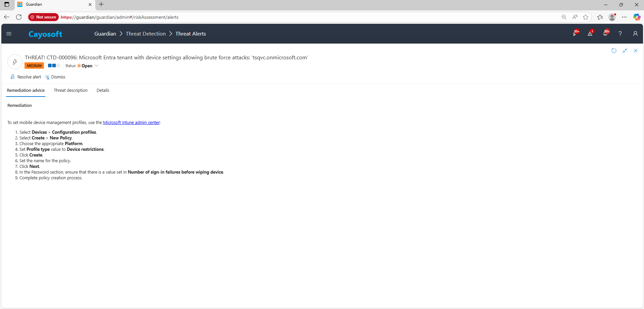This screenshot has width=644, height=309.
Task: Open the user account profile icon
Action: click(635, 34)
